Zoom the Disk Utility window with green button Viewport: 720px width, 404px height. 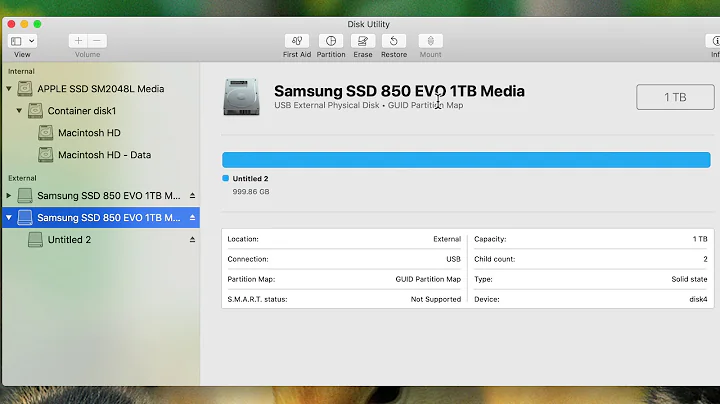click(37, 24)
